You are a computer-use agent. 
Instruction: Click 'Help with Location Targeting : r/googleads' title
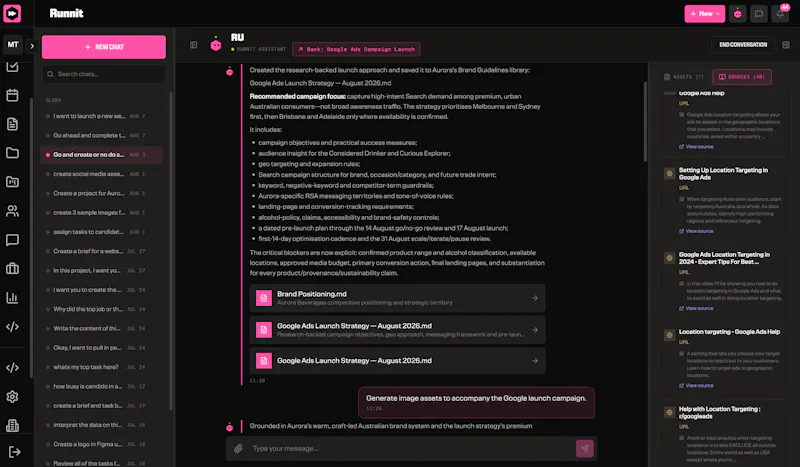[x=719, y=413]
